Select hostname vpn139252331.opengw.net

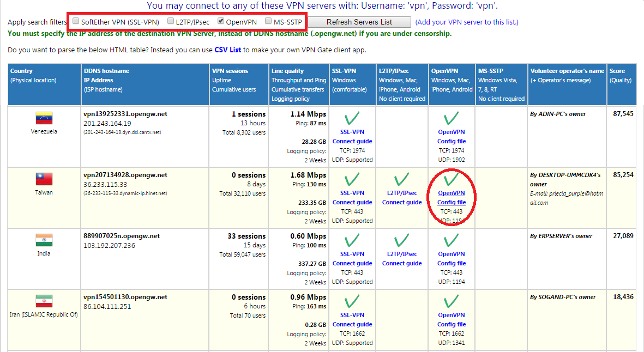[125, 114]
